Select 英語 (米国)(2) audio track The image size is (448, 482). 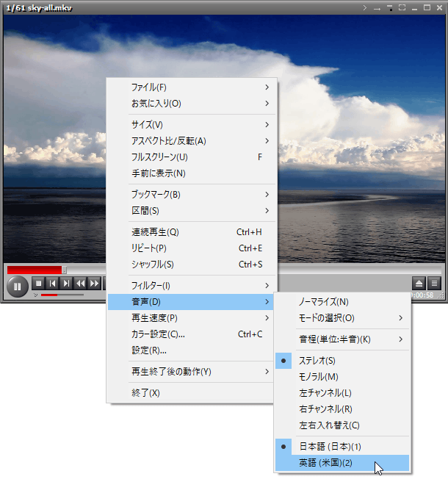point(342,463)
